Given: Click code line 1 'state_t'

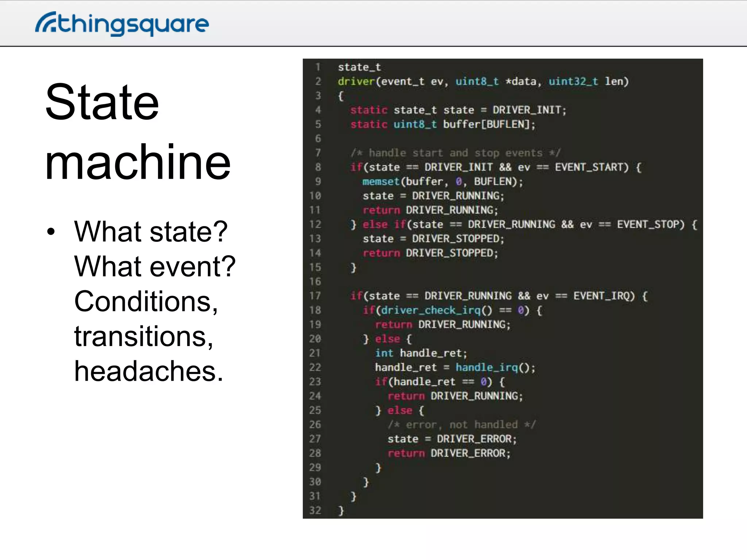Looking at the screenshot, I should [359, 67].
